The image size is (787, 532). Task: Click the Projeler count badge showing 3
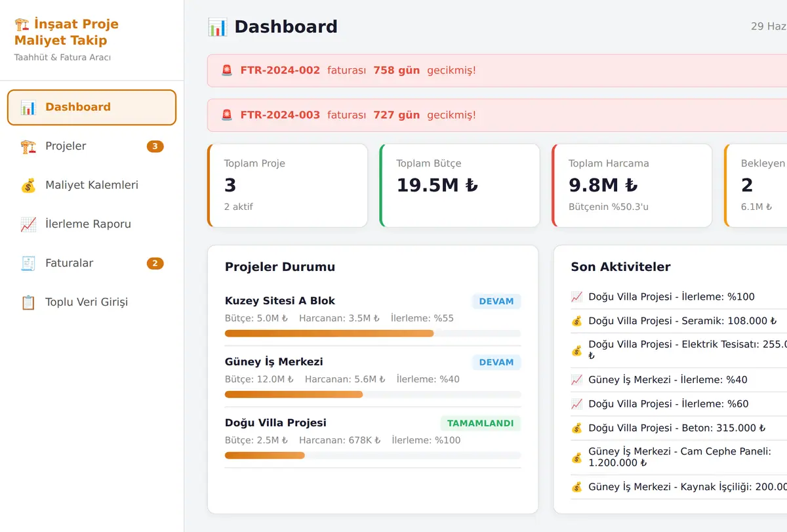point(155,146)
